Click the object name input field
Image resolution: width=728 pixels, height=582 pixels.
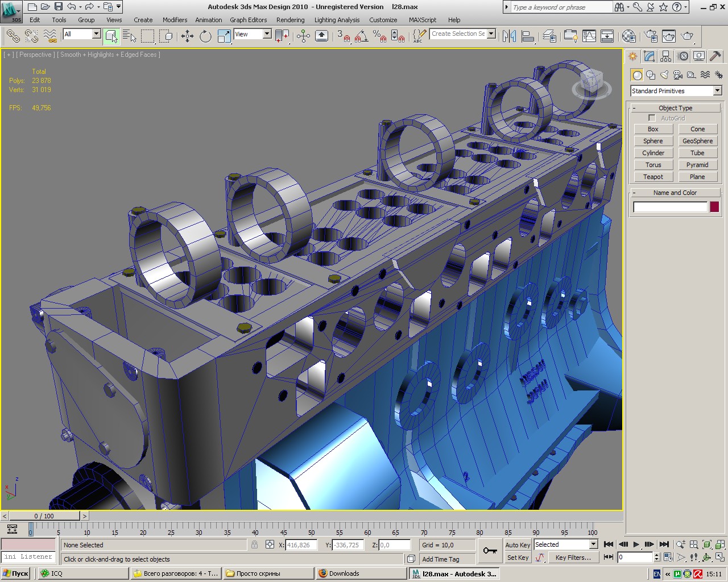[x=670, y=207]
